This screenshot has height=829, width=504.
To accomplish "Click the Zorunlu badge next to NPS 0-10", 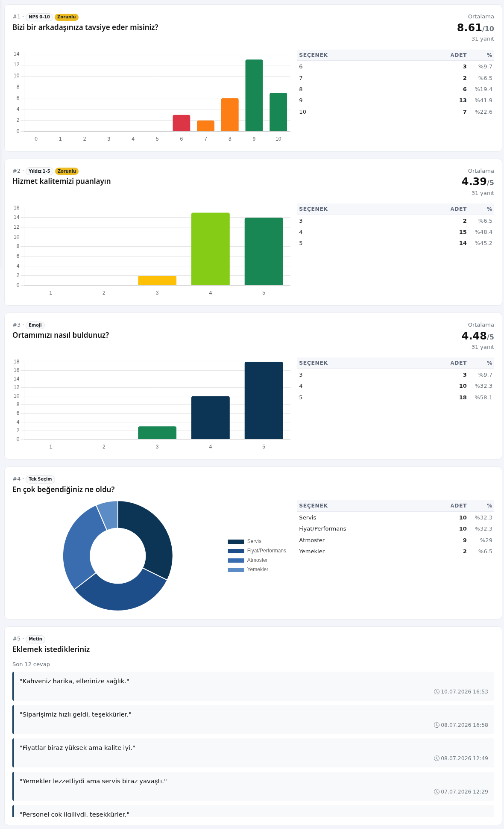I will click(67, 17).
